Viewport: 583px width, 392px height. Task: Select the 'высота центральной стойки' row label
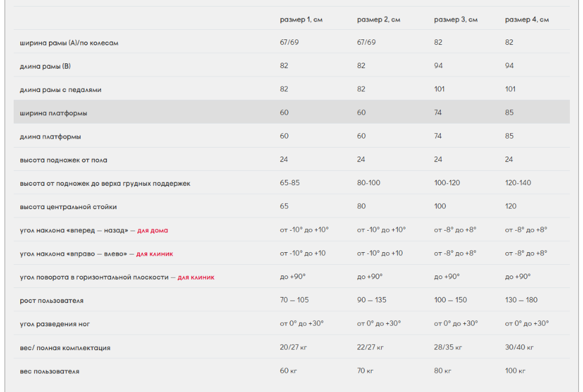68,207
